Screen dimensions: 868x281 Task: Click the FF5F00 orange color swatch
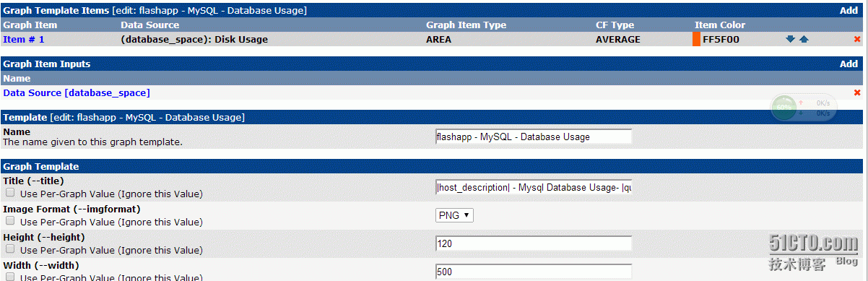coord(697,40)
